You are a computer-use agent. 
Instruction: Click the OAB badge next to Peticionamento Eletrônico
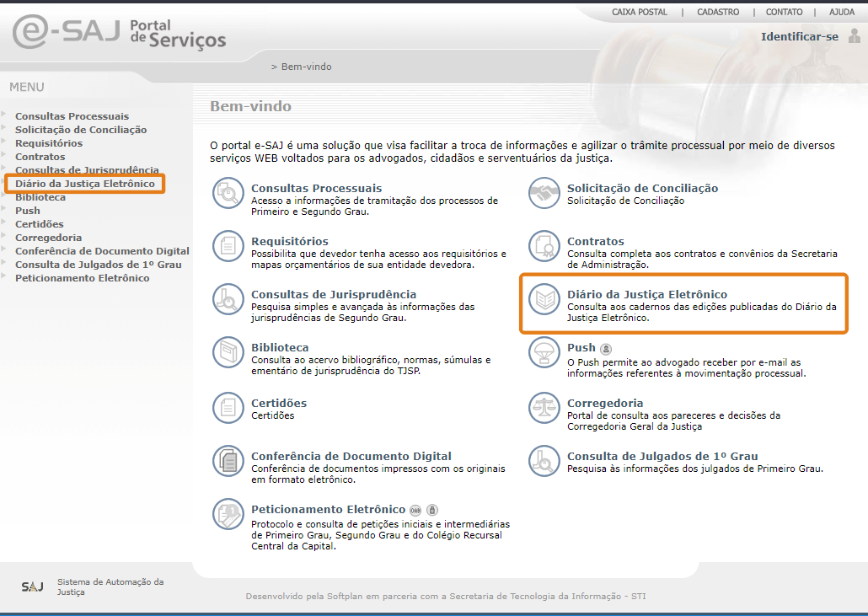(x=415, y=511)
